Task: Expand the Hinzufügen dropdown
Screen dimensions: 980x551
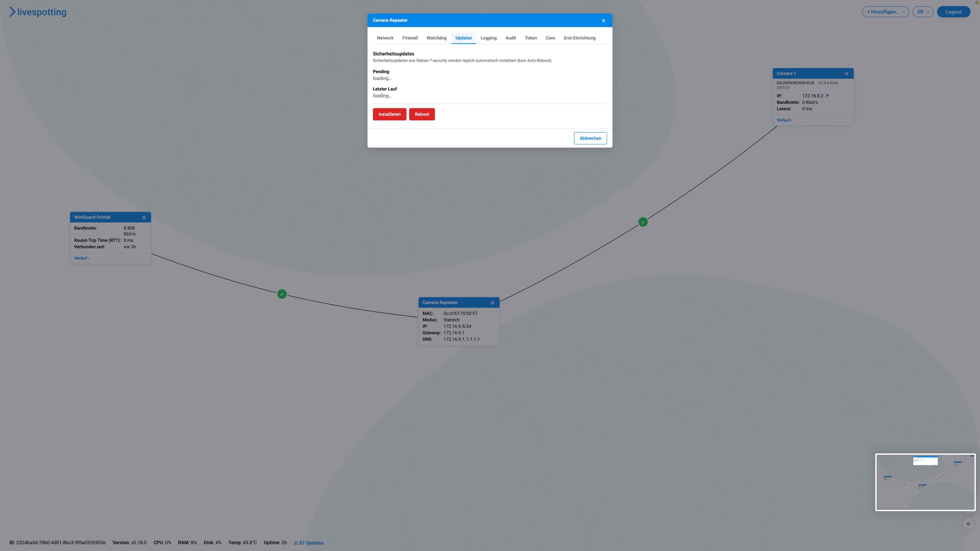Action: point(885,12)
